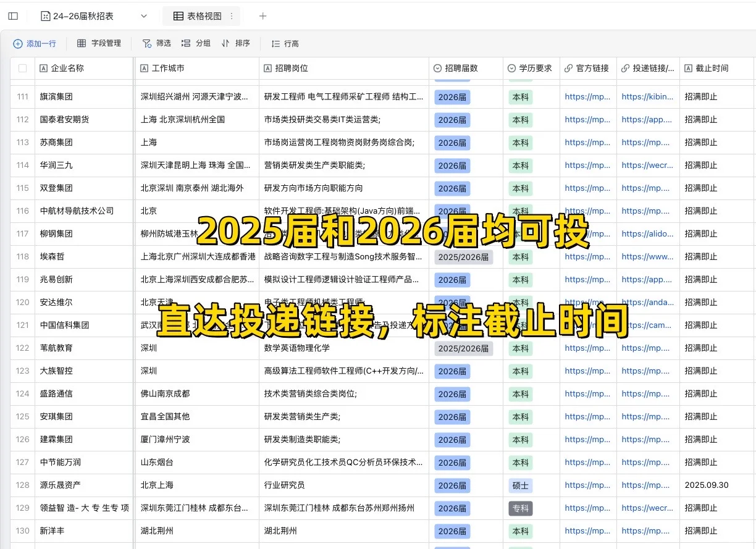Open 中国信科集团 application link https://cam

click(647, 325)
